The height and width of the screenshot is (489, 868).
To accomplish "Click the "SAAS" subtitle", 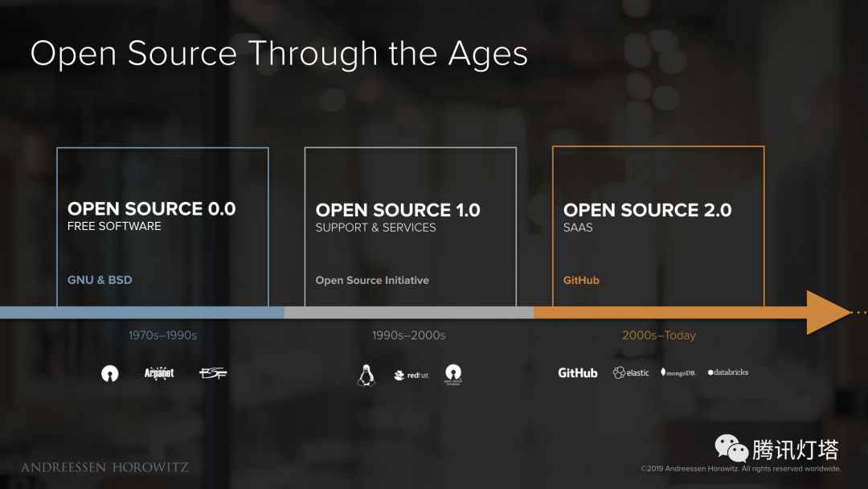I will tap(578, 228).
